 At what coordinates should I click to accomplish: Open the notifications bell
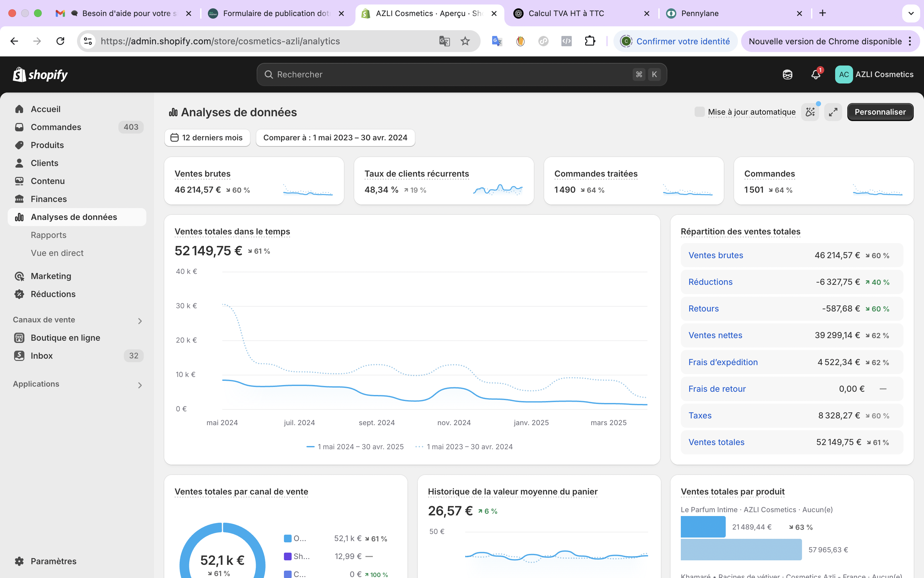point(816,74)
